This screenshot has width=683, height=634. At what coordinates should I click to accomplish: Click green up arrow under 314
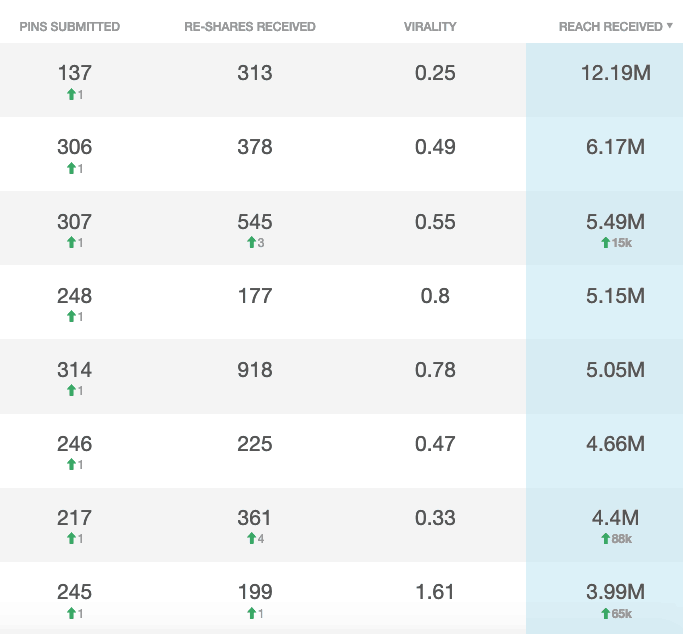click(x=71, y=391)
